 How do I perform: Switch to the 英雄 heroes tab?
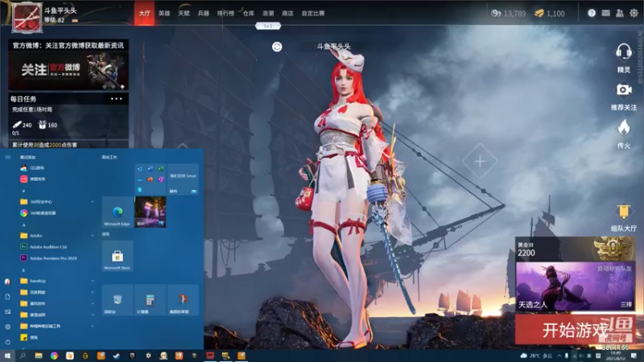tap(164, 13)
